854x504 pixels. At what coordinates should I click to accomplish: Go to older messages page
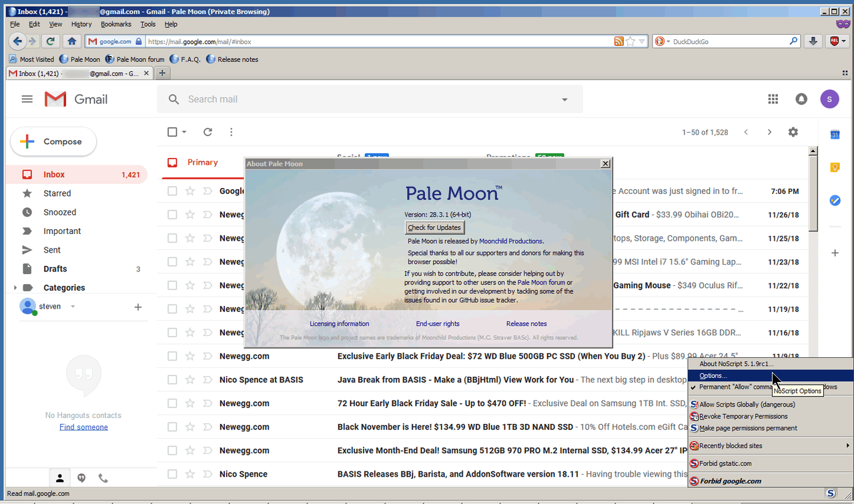click(769, 132)
